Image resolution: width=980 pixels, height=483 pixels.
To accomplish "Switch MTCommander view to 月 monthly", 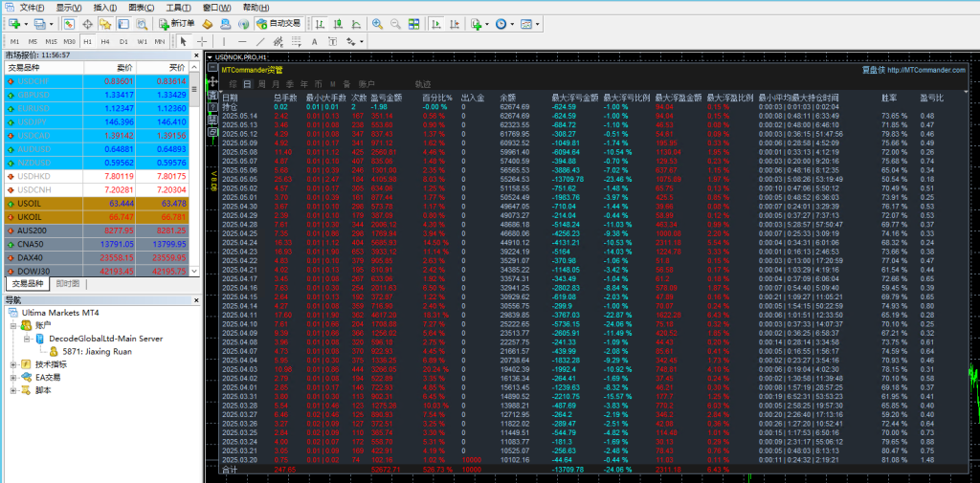I will 275,84.
